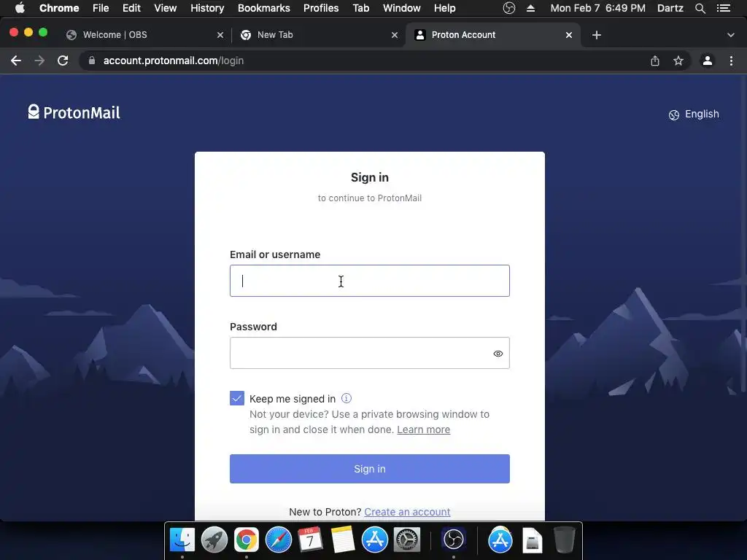Click info icon beside Keep me signed in
This screenshot has height=560, width=747.
click(x=347, y=398)
